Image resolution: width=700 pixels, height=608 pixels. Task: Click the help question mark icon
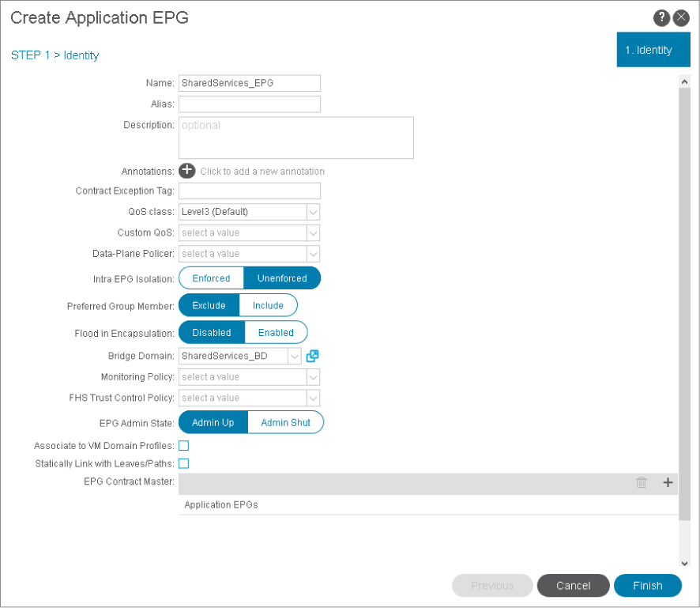662,18
